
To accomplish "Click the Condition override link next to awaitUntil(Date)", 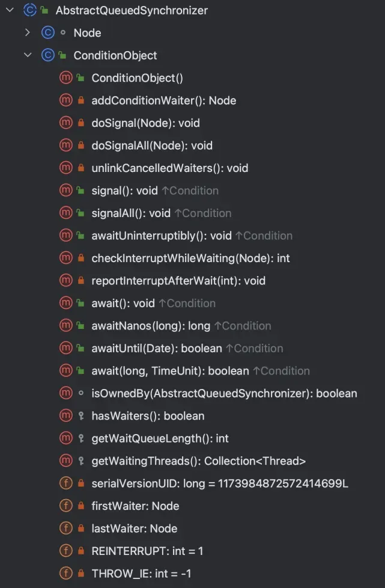I will pyautogui.click(x=255, y=348).
